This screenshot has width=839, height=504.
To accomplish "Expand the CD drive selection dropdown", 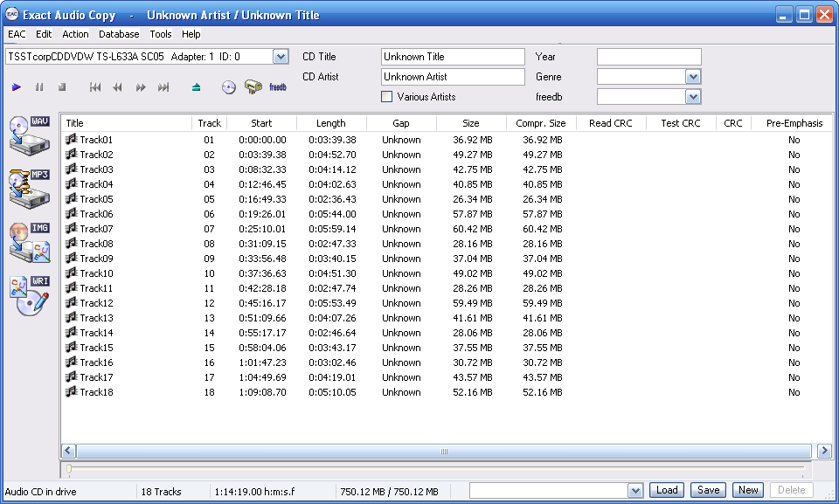I will 280,57.
